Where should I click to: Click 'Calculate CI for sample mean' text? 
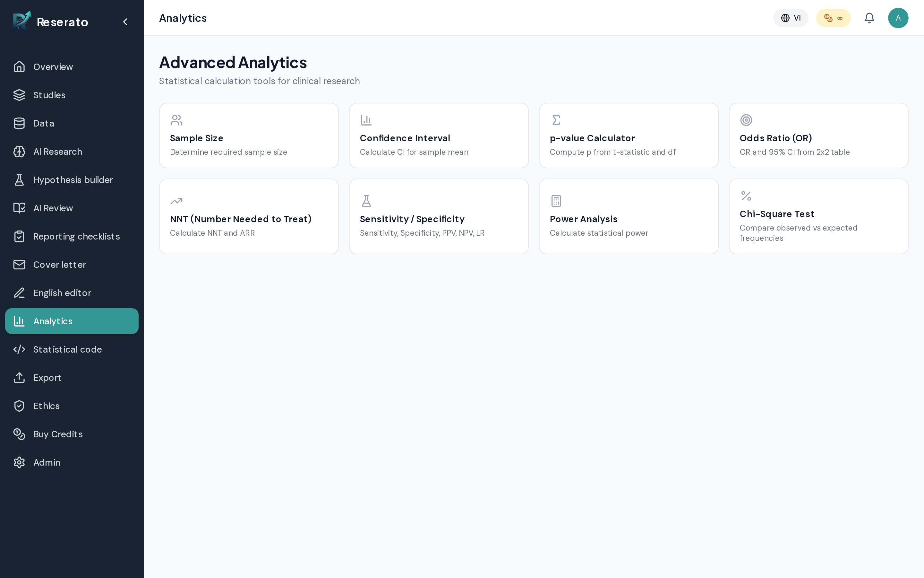[414, 152]
